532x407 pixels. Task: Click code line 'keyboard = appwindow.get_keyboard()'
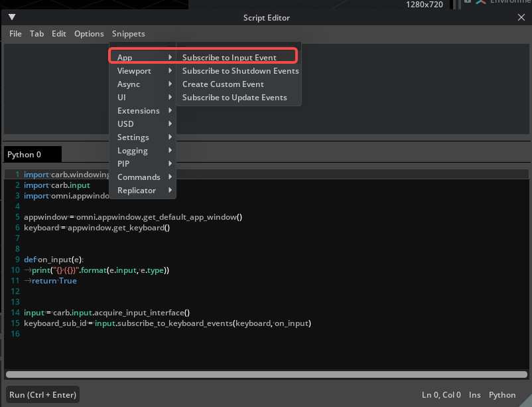point(97,228)
